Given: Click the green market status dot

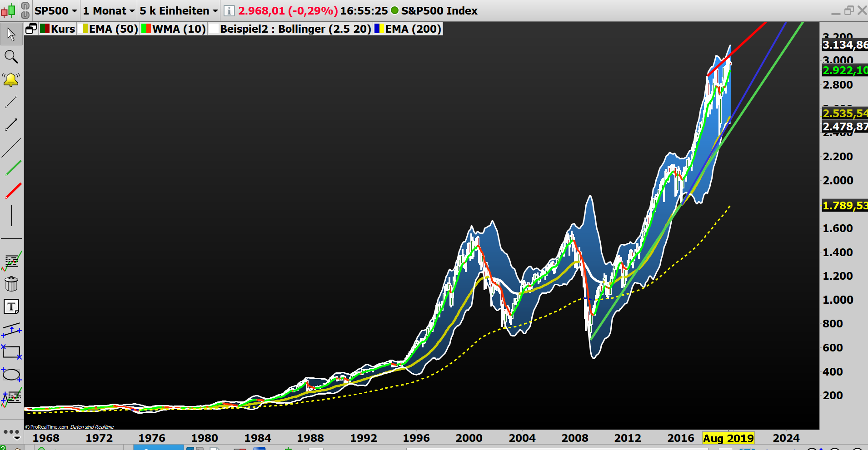Looking at the screenshot, I should 394,10.
